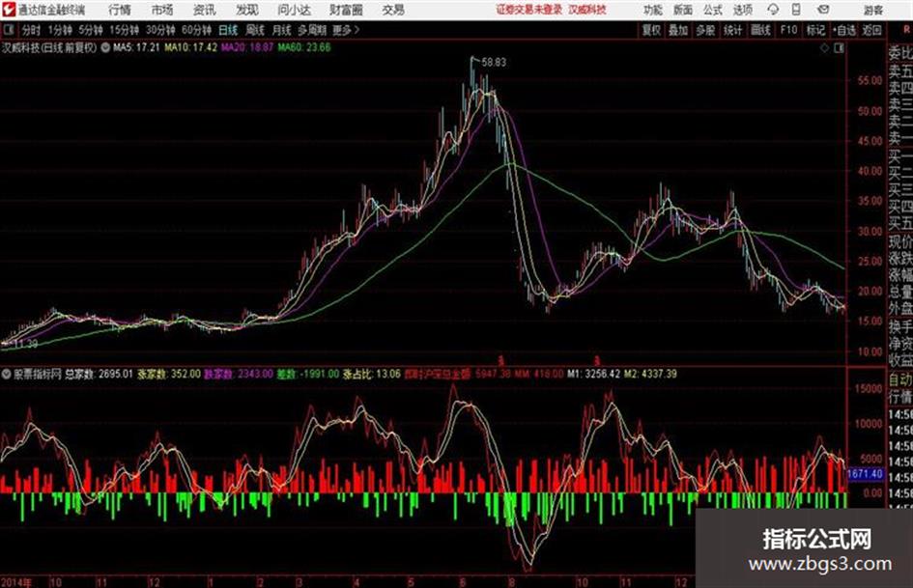Click the 统计 statistics button
Viewport: 913px width, 588px height.
click(732, 30)
